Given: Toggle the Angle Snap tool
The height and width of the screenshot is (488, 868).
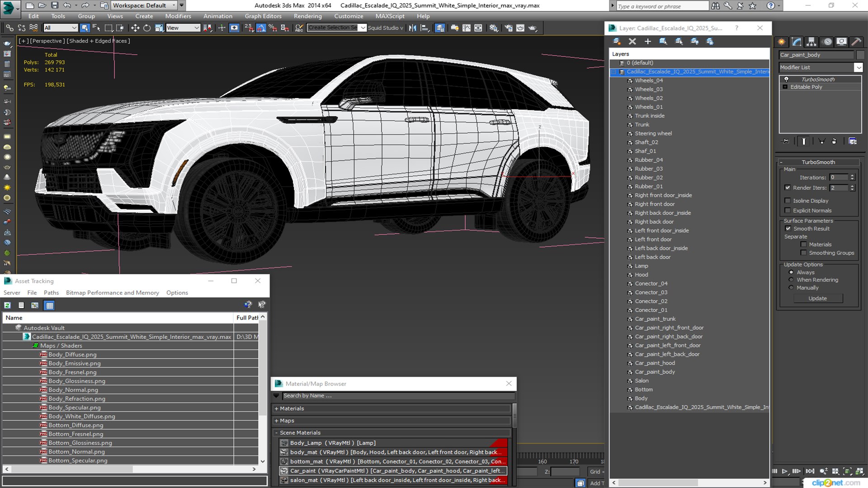Looking at the screenshot, I should click(x=261, y=28).
